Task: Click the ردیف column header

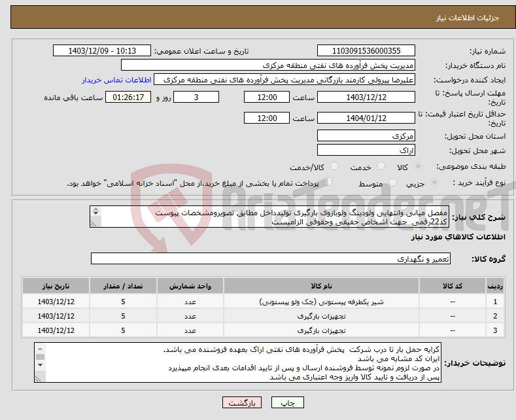Action: point(495,286)
